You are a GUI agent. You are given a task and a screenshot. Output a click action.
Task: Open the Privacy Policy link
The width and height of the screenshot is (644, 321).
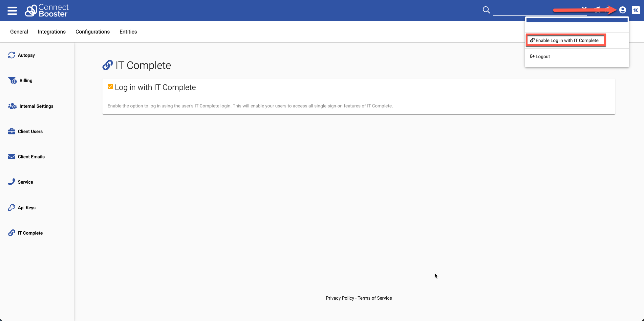pos(340,298)
